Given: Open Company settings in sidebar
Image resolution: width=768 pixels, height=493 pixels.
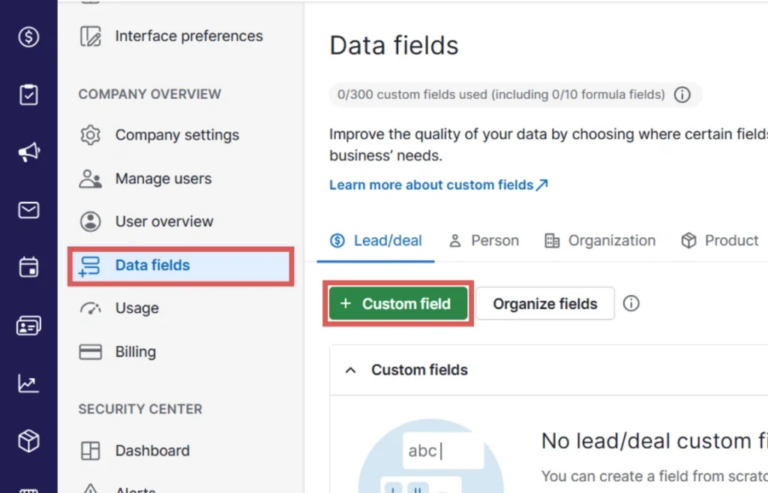Looking at the screenshot, I should [177, 135].
